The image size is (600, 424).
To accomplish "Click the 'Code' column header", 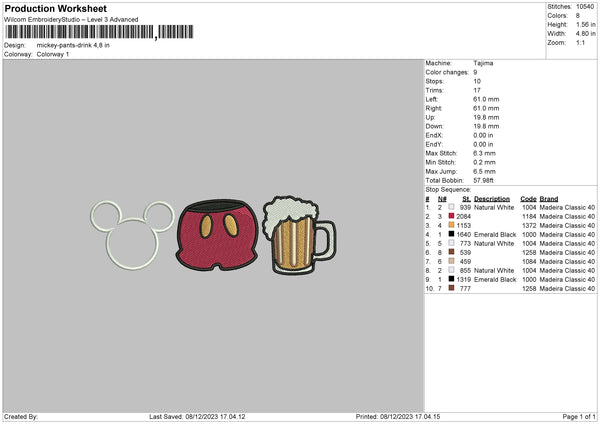I will (528, 199).
